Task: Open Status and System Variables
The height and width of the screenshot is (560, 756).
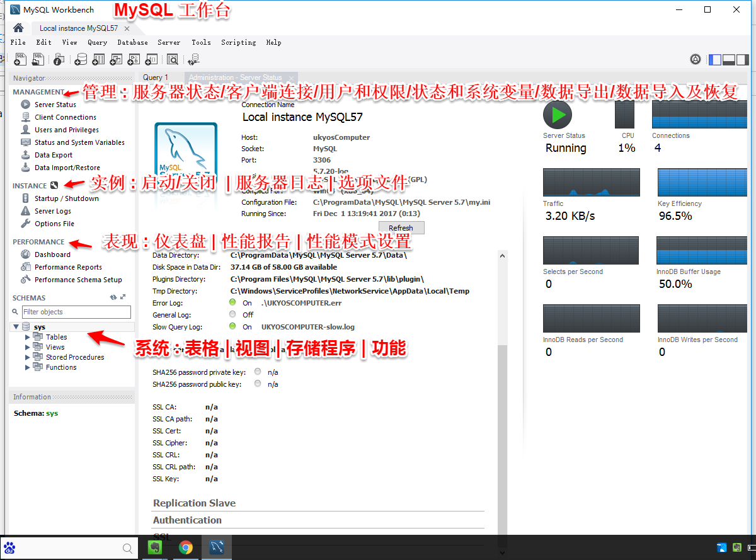Action: 79,142
